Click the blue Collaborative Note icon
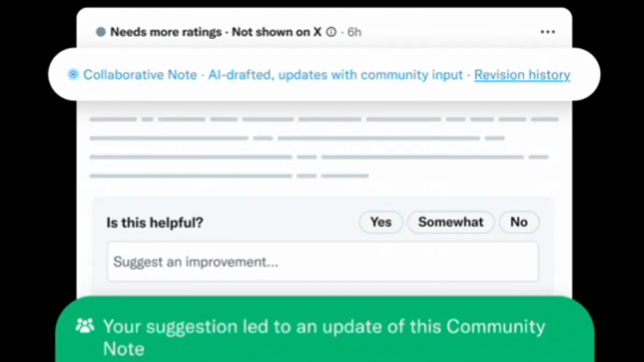Image resolution: width=644 pixels, height=362 pixels. click(73, 75)
